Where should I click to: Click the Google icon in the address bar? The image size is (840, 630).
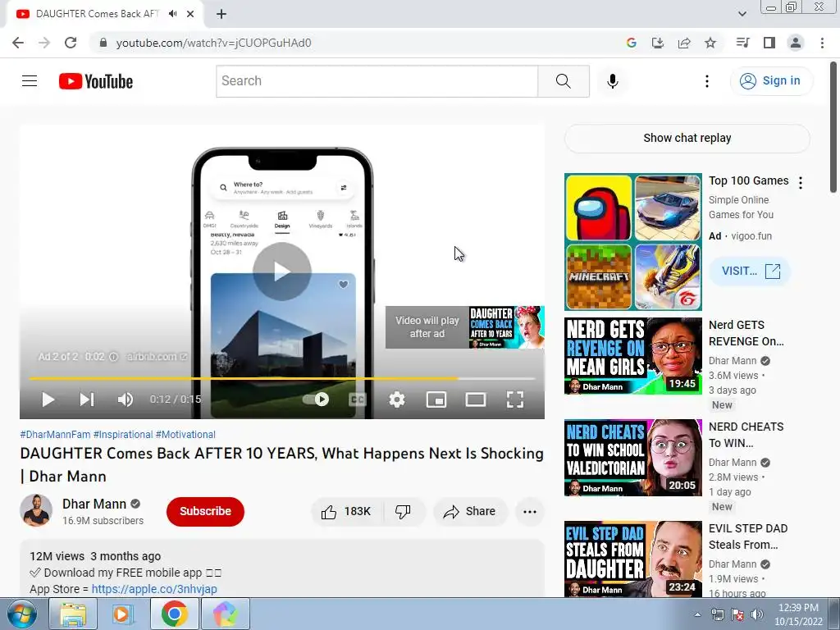click(x=631, y=43)
